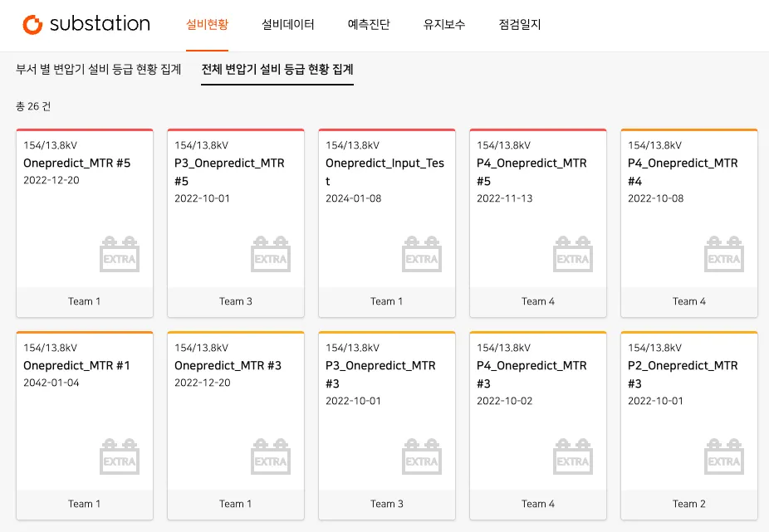This screenshot has width=769, height=532.
Task: Click EXTRA icon on P2_Onepredict_MTR #3 card
Action: coord(724,457)
